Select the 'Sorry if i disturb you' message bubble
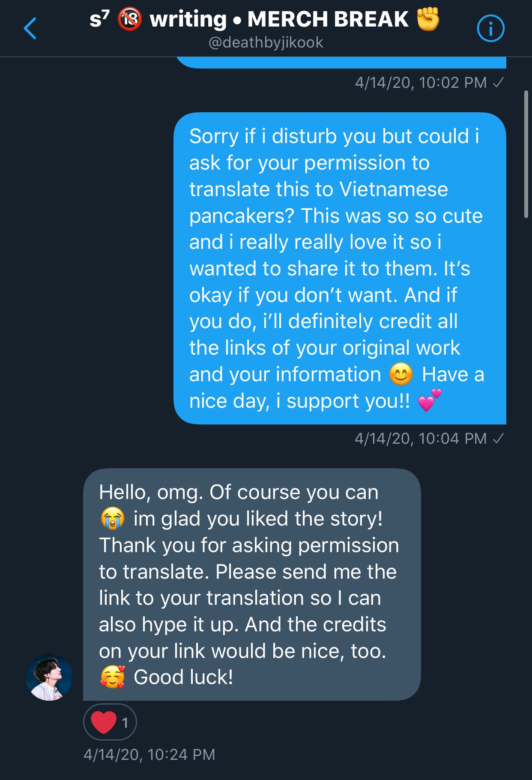Image resolution: width=532 pixels, height=780 pixels. pyautogui.click(x=340, y=268)
